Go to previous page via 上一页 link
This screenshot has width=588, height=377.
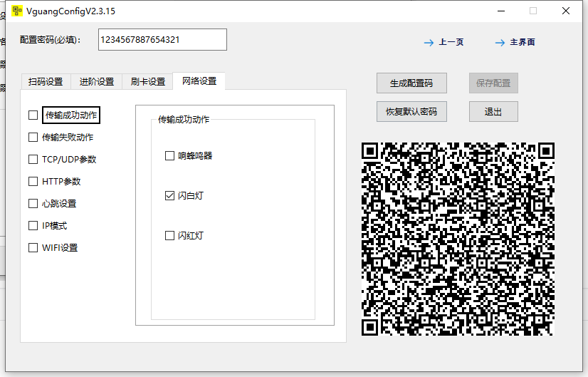point(451,42)
